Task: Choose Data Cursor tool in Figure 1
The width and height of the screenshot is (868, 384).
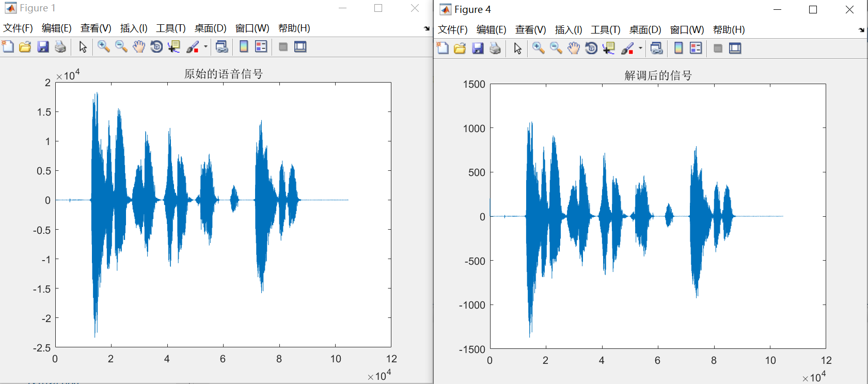Action: click(x=174, y=47)
